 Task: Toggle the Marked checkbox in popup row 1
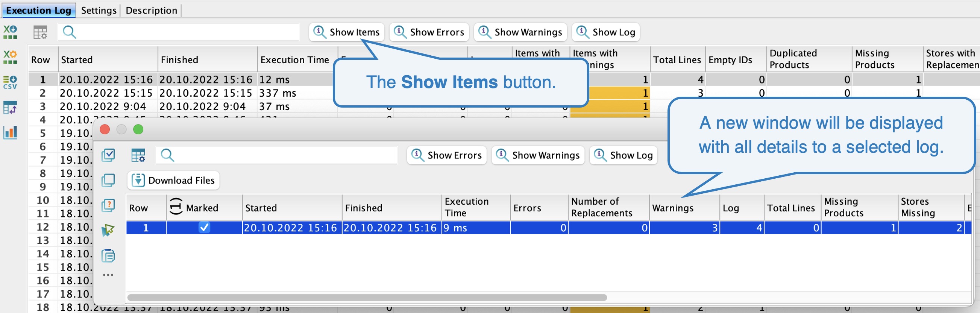[x=204, y=228]
